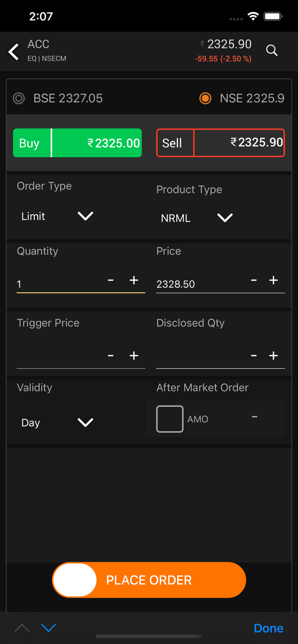Open the search magnifier icon

[272, 50]
